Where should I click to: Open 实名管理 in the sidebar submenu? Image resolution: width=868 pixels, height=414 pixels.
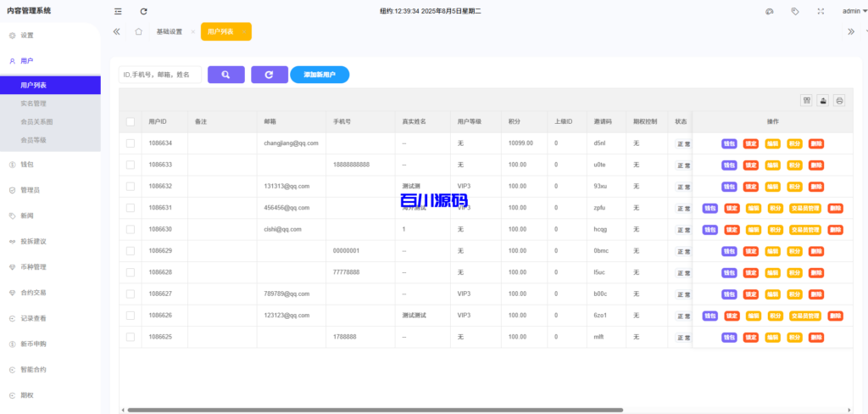34,103
